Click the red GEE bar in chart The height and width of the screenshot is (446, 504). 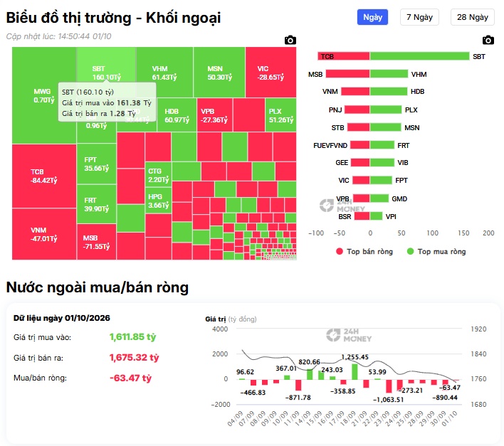coord(360,162)
